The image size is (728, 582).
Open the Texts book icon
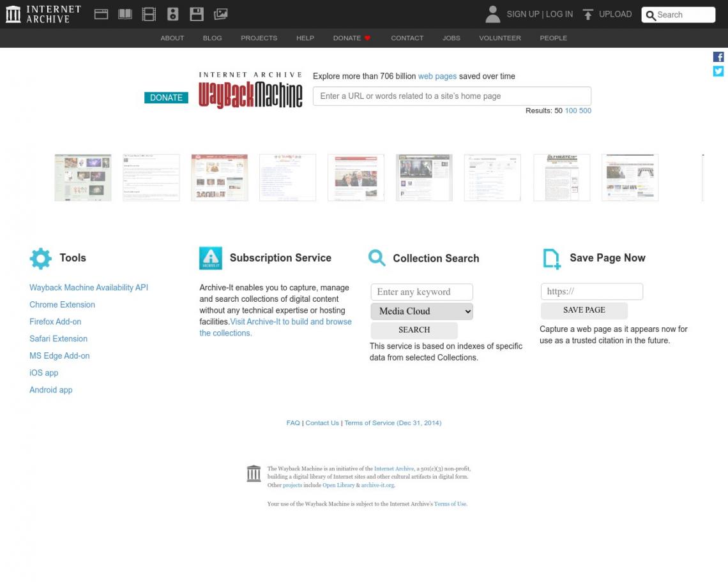(x=125, y=15)
